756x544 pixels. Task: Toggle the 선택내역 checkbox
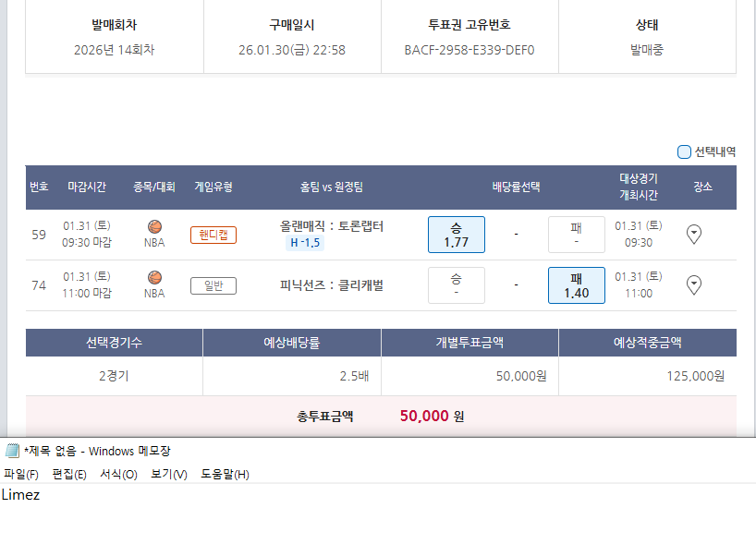point(684,152)
